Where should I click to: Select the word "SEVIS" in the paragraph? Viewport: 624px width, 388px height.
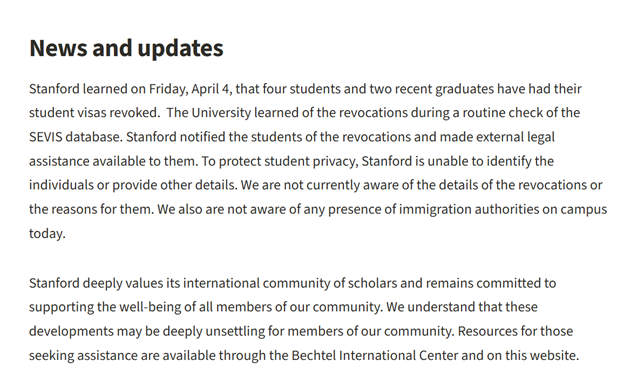(46, 137)
